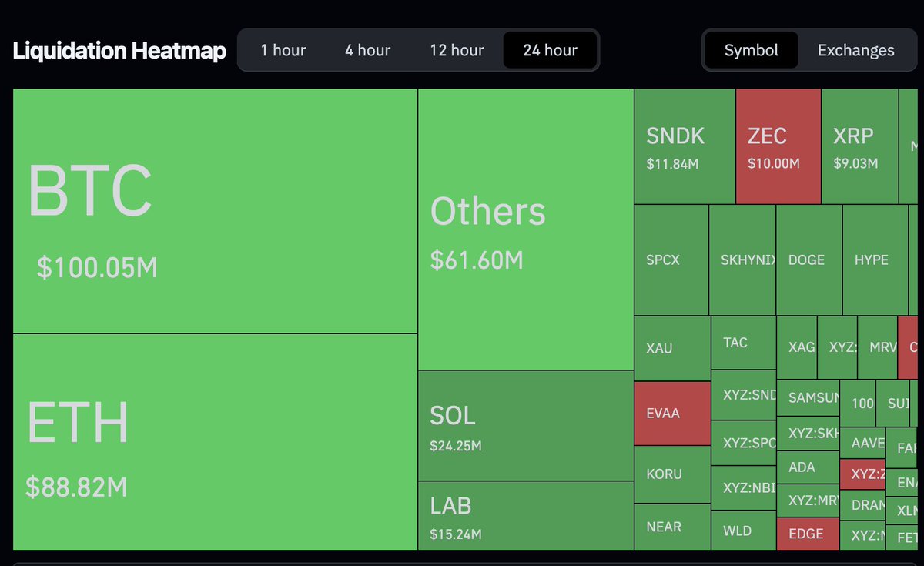Viewport: 924px width, 566px height.
Task: Switch to the 12 hour timeframe
Action: [457, 51]
